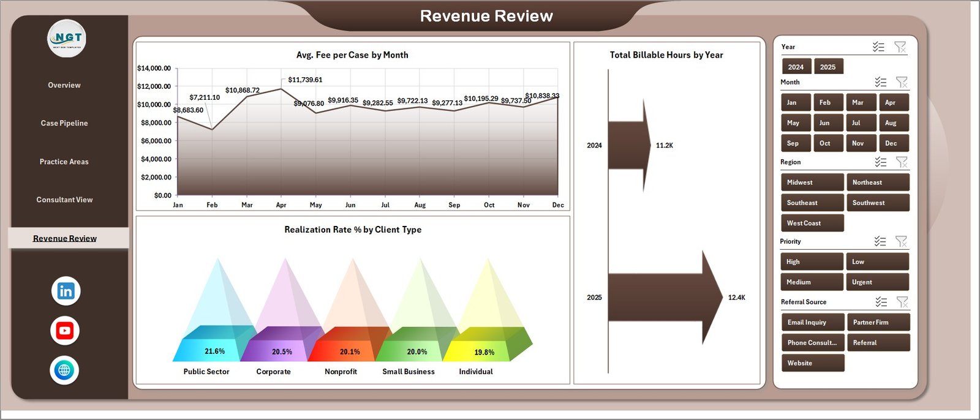Screen dimensions: 980x420
Task: Choose Urgent priority filter
Action: [x=878, y=282]
